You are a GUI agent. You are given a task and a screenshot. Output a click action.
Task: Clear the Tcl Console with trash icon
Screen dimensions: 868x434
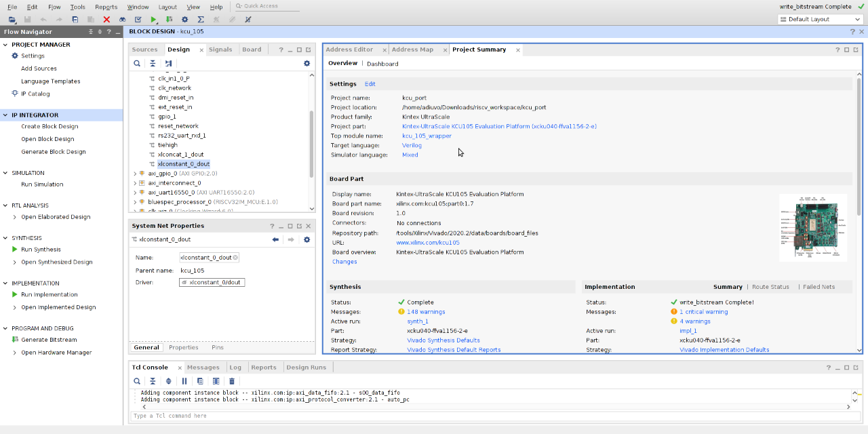[232, 381]
